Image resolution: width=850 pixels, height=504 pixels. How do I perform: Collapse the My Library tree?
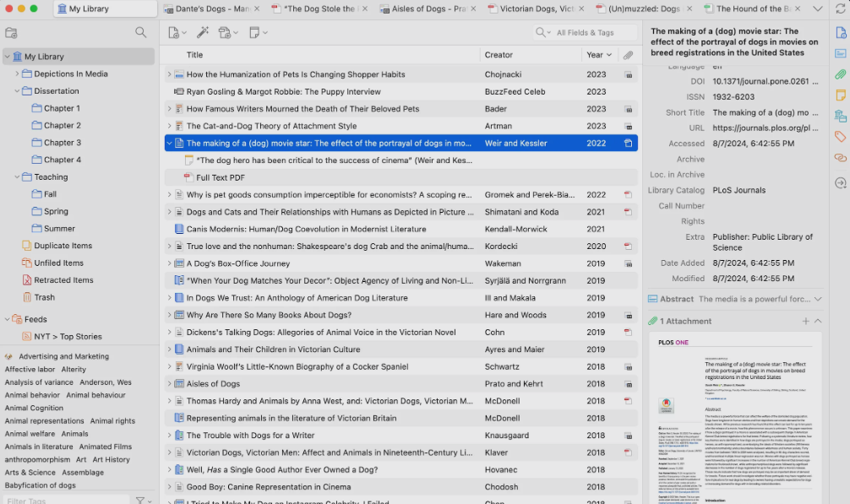coord(7,57)
